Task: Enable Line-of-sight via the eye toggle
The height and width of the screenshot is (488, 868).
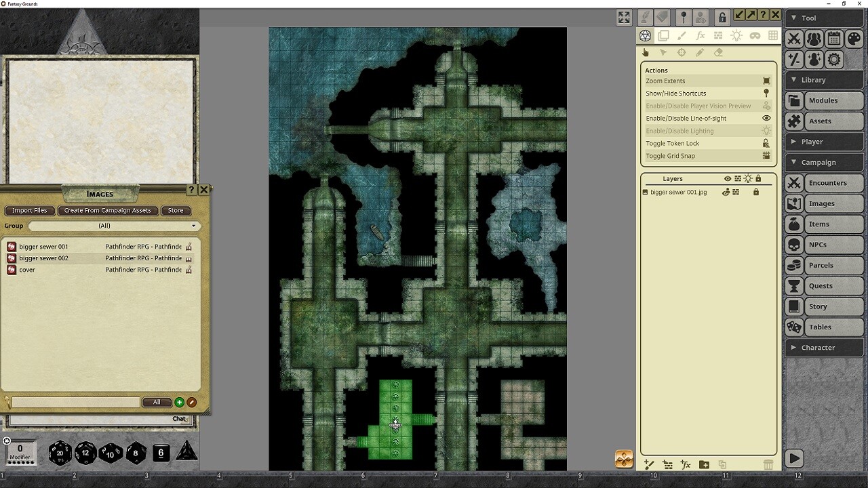Action: (766, 118)
